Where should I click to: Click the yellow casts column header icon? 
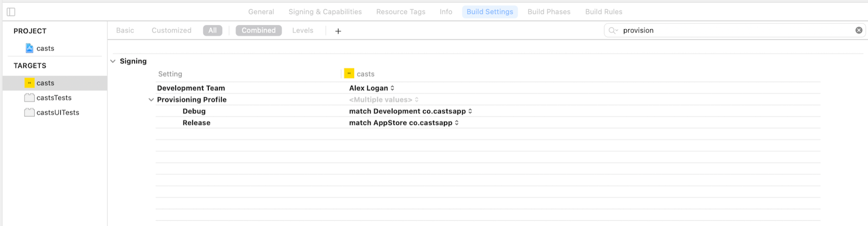pos(349,74)
